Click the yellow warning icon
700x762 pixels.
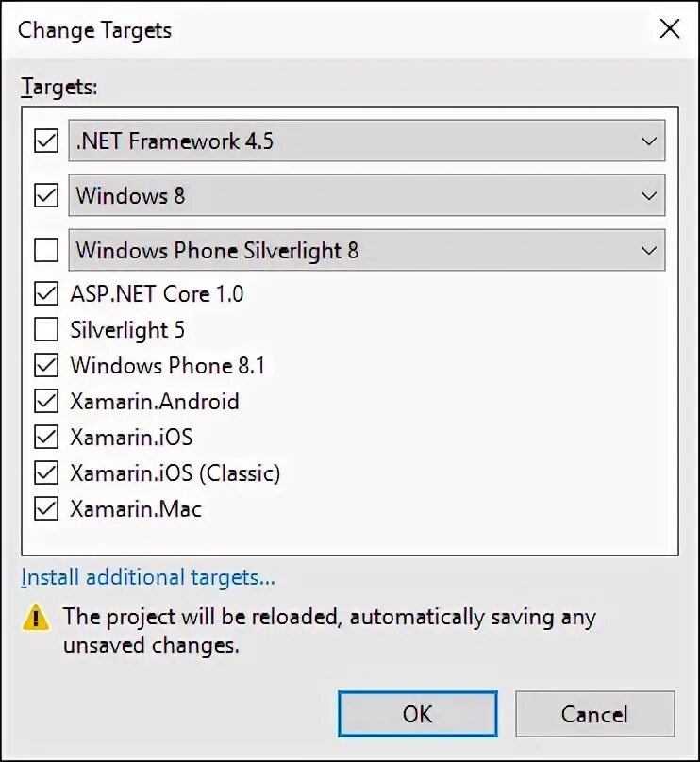(36, 619)
